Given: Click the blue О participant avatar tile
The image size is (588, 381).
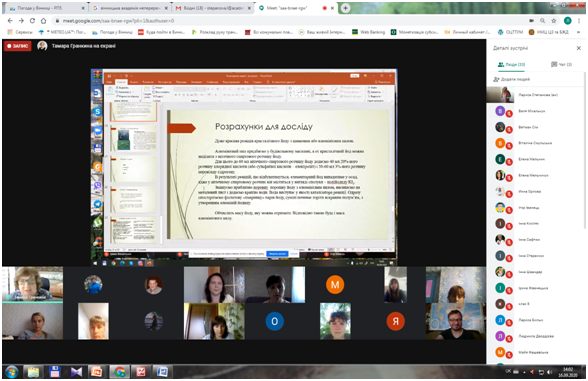Looking at the screenshot, I should tap(274, 321).
